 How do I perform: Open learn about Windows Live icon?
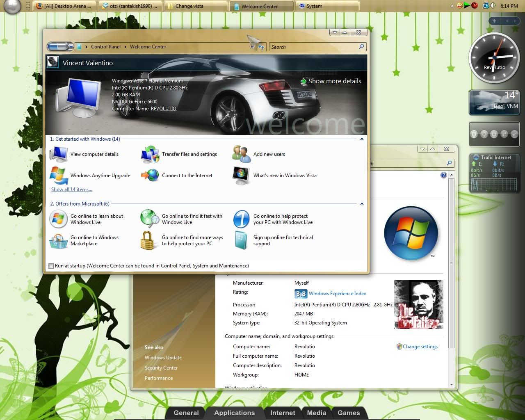[59, 219]
